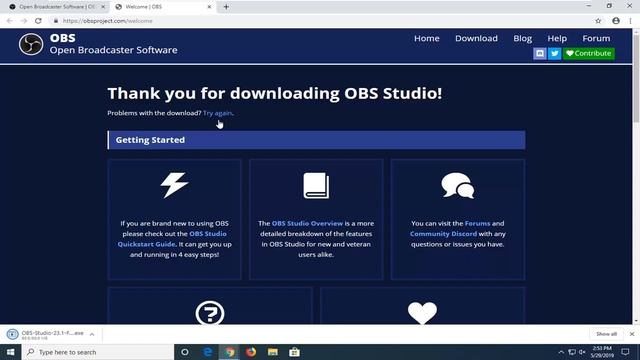Click the site lock security icon
Viewport: 640px width, 360px height.
point(56,21)
